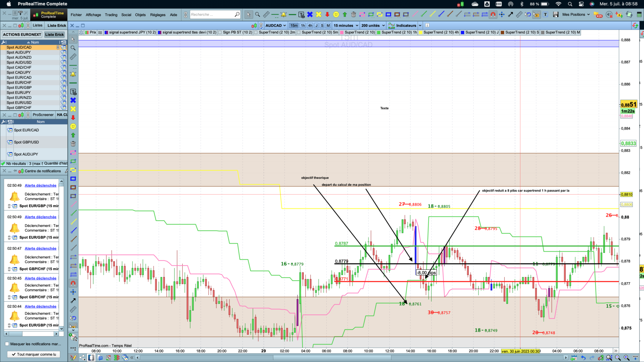Switch to the ProScreener tab
The height and width of the screenshot is (362, 644).
click(43, 115)
